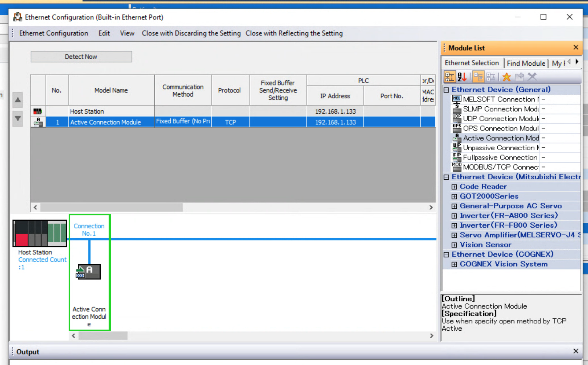Select the Active Connection Module icon in the diagram
The width and height of the screenshot is (588, 365).
(88, 272)
